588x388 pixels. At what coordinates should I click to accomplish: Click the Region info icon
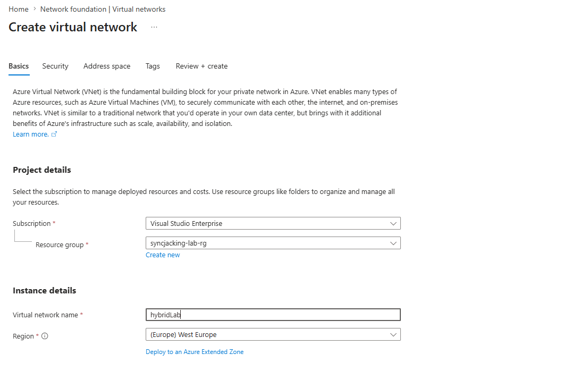pyautogui.click(x=45, y=336)
